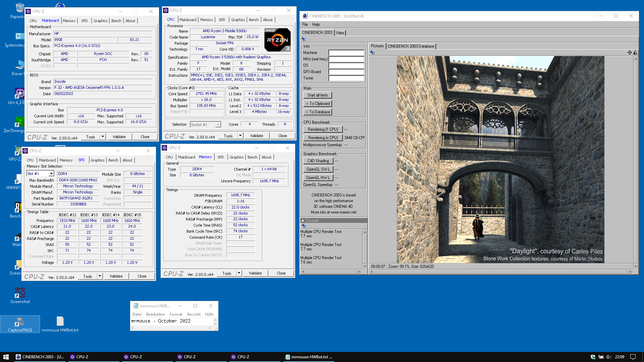Image resolution: width=644 pixels, height=362 pixels.
Task: Click the Daylight render picture
Action: 500,160
